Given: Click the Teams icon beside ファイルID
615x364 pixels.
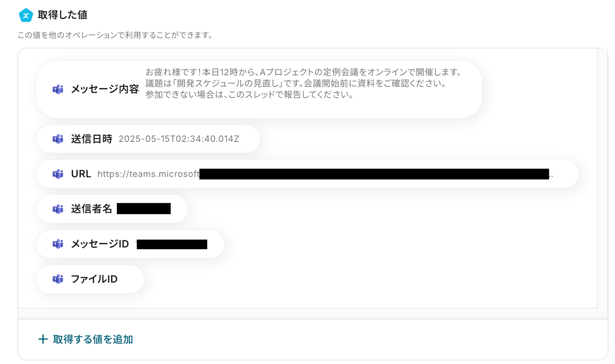Looking at the screenshot, I should pyautogui.click(x=58, y=279).
